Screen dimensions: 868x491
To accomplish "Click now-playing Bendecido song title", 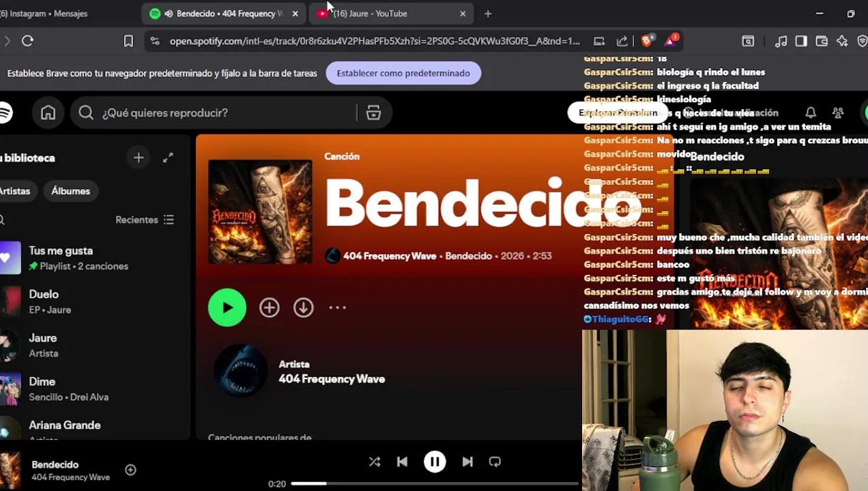I will (x=55, y=464).
